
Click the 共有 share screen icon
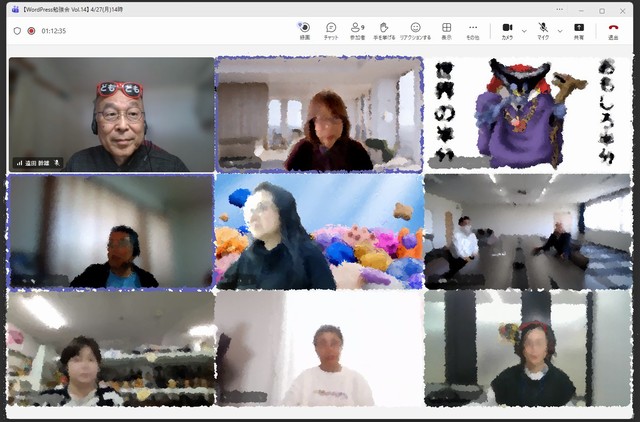579,30
